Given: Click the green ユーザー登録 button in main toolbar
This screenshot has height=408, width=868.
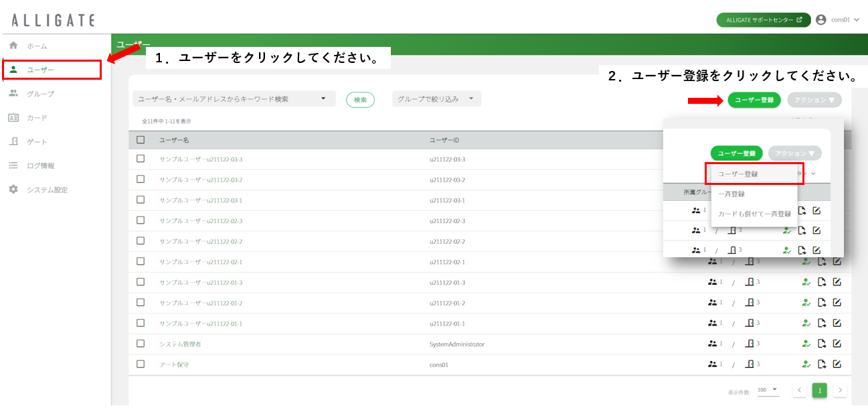Looking at the screenshot, I should coord(754,100).
